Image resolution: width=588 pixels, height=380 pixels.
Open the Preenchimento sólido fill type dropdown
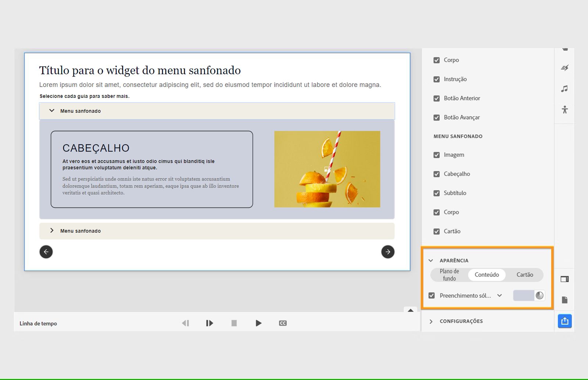click(x=499, y=295)
